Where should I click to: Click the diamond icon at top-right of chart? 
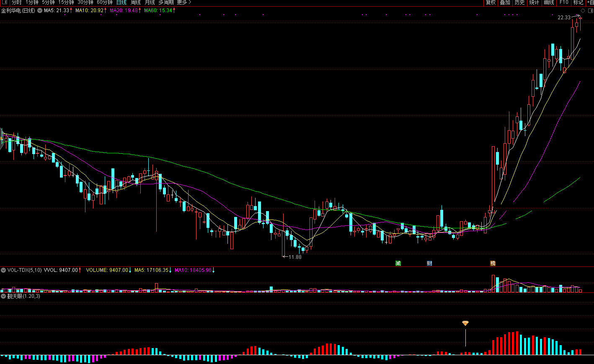[x=583, y=11]
